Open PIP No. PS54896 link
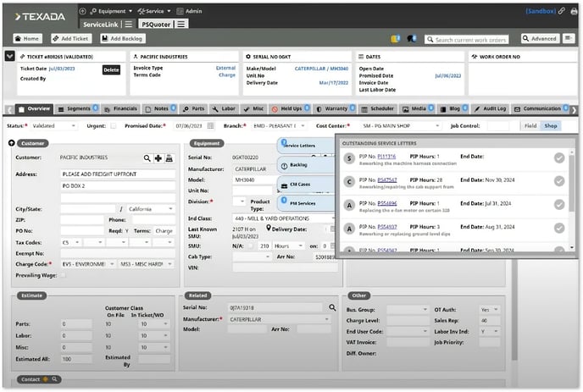 coord(386,203)
